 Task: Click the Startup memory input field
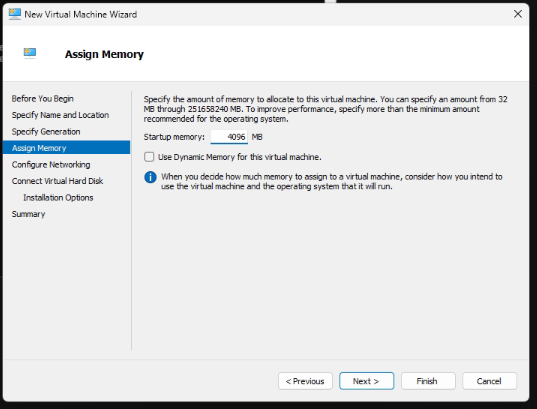pyautogui.click(x=229, y=137)
